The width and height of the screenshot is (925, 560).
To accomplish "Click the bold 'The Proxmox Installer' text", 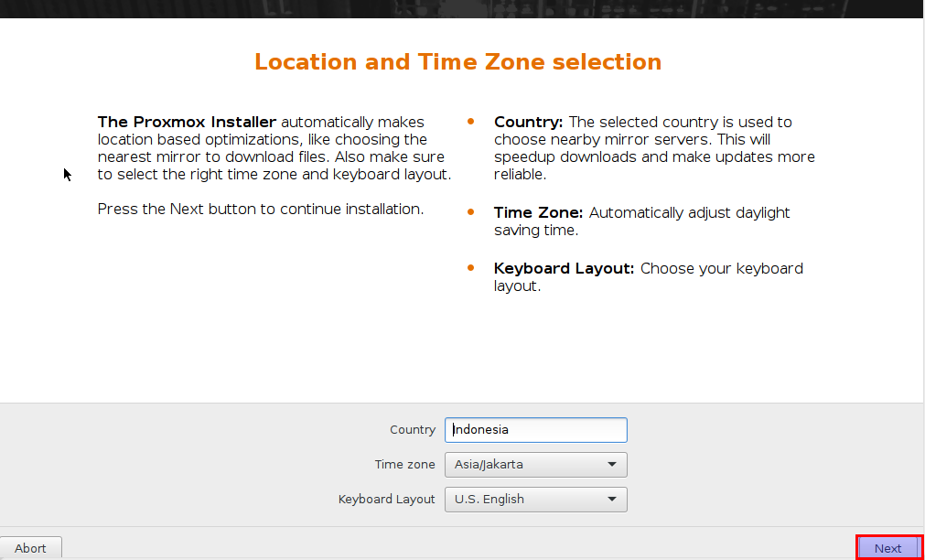I will [187, 122].
